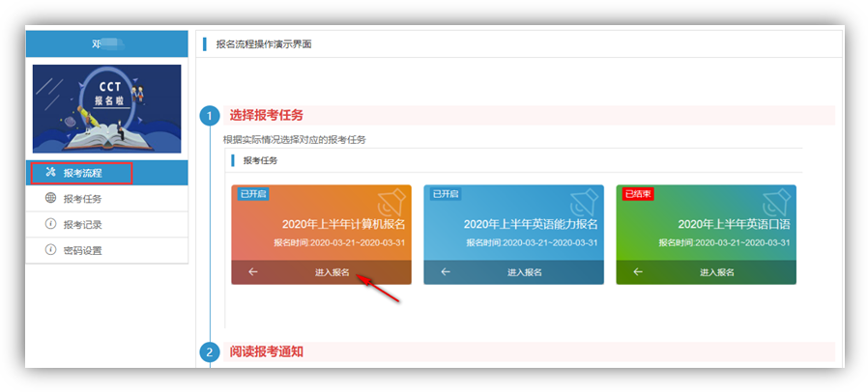Viewport: 868px width, 392px height.
Task: Click the wrench icon beside 报考流程
Action: (50, 173)
